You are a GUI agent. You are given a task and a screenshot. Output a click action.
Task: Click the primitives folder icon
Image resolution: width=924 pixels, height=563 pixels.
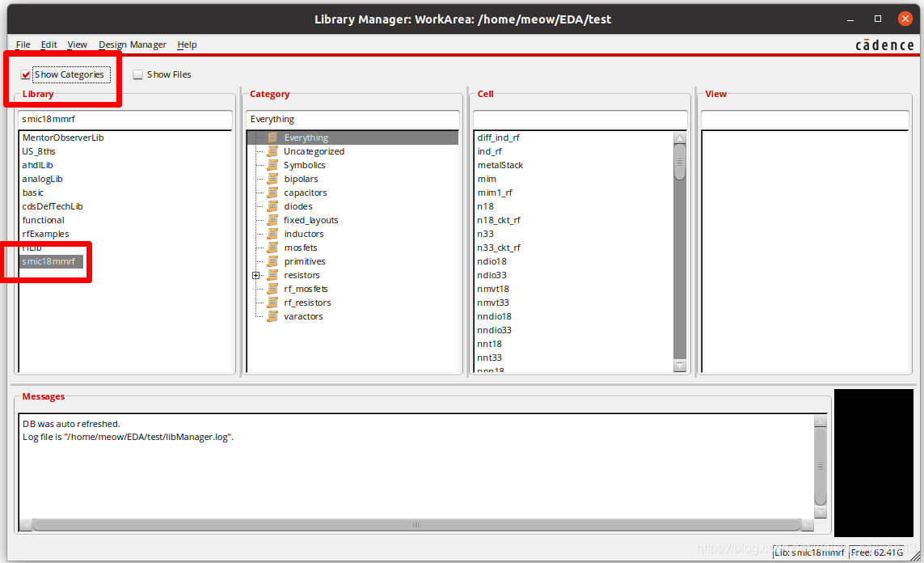click(272, 261)
